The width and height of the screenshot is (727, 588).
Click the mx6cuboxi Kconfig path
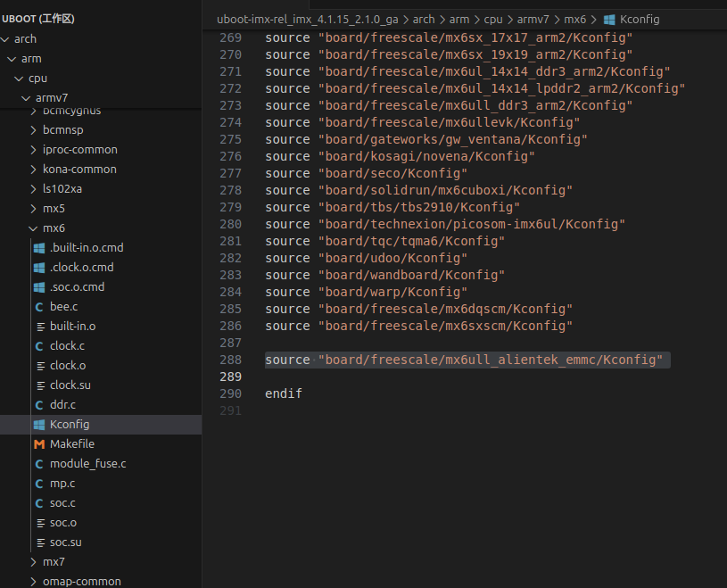click(x=445, y=190)
